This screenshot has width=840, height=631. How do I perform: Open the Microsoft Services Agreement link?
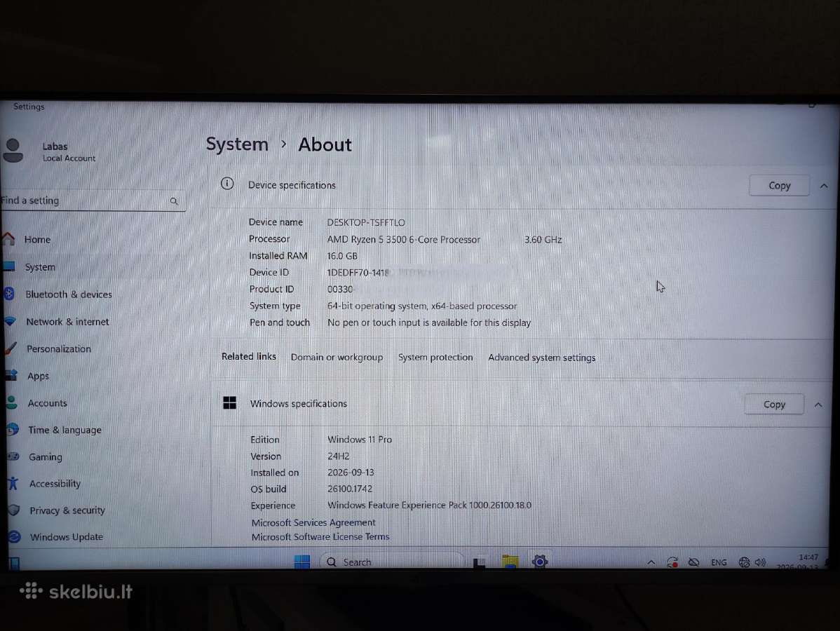click(x=313, y=522)
